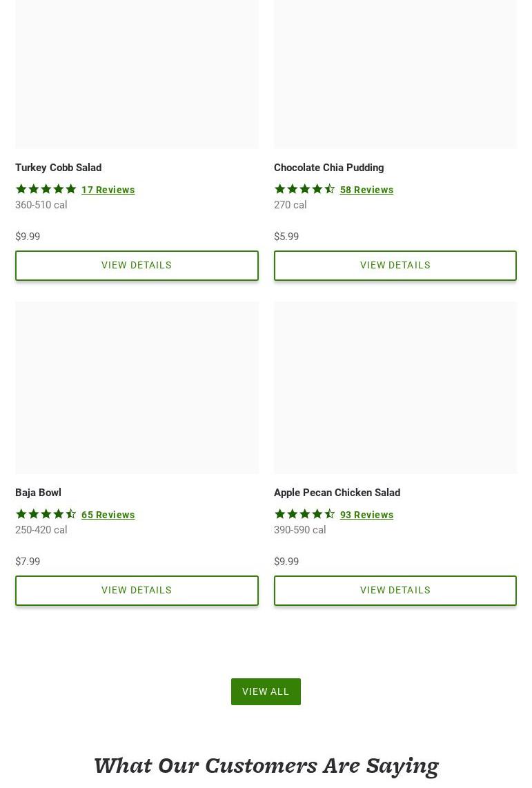Click the Apple Pecan Chicken Salad stars
Image resolution: width=532 pixels, height=788 pixels.
pos(304,514)
